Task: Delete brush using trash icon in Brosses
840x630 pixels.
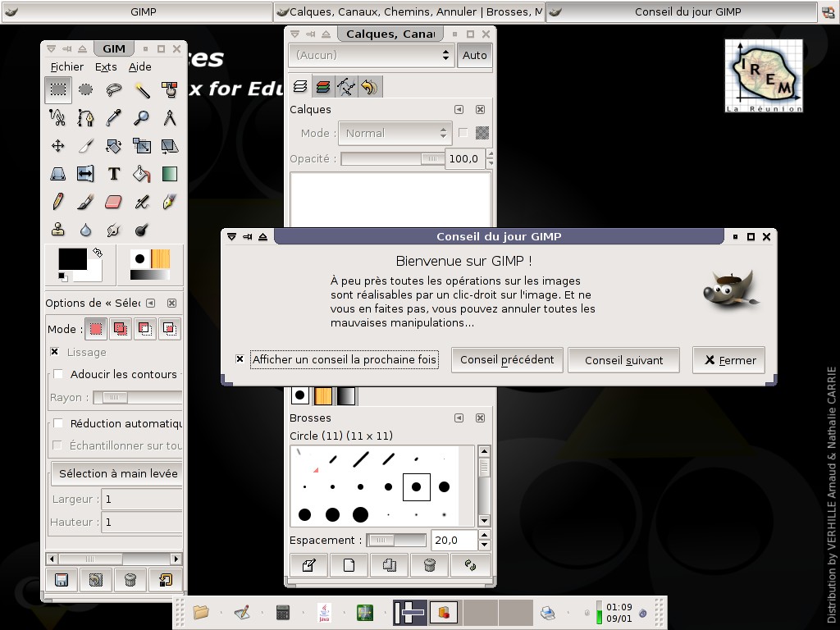Action: (429, 565)
